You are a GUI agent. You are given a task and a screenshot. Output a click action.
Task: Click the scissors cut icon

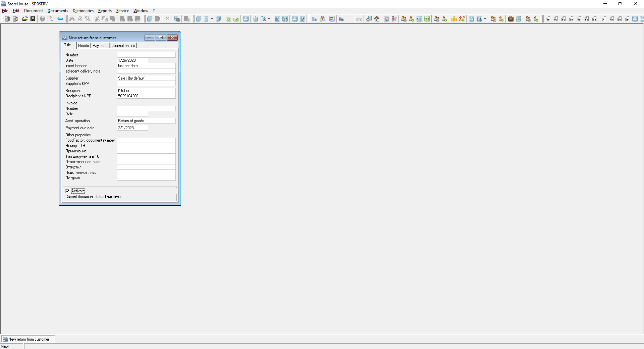click(x=97, y=19)
